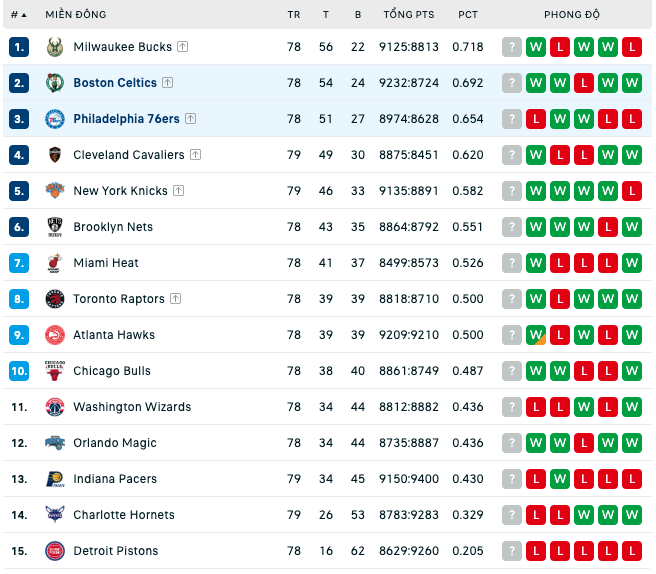
Task: Click Milwaukee Bucks upcoming match question-mark badge
Action: coord(512,47)
